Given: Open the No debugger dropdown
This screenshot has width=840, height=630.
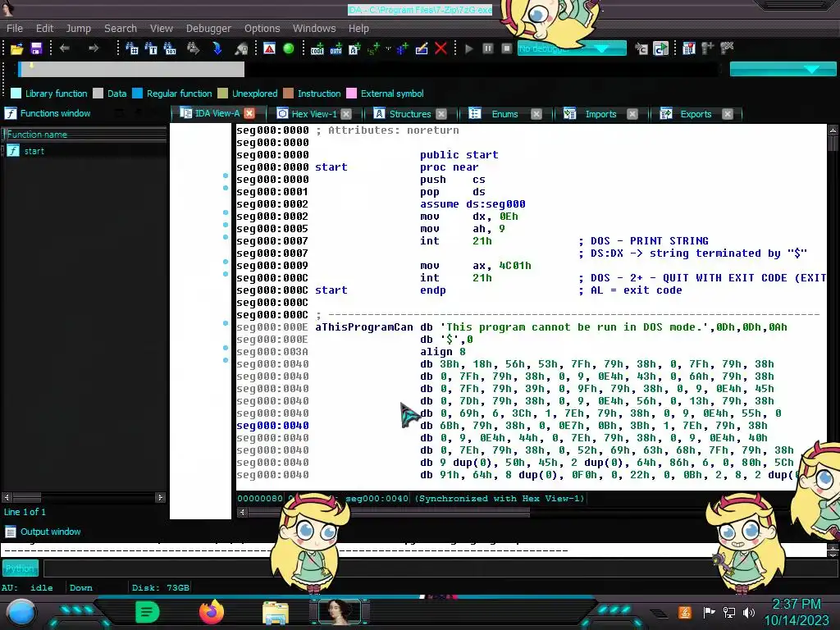Looking at the screenshot, I should [572, 48].
